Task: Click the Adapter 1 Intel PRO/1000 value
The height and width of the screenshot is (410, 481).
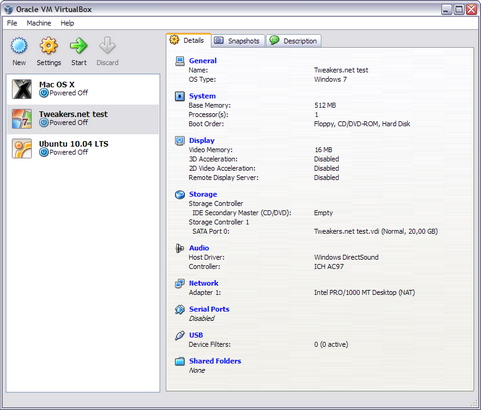Action: coord(364,293)
